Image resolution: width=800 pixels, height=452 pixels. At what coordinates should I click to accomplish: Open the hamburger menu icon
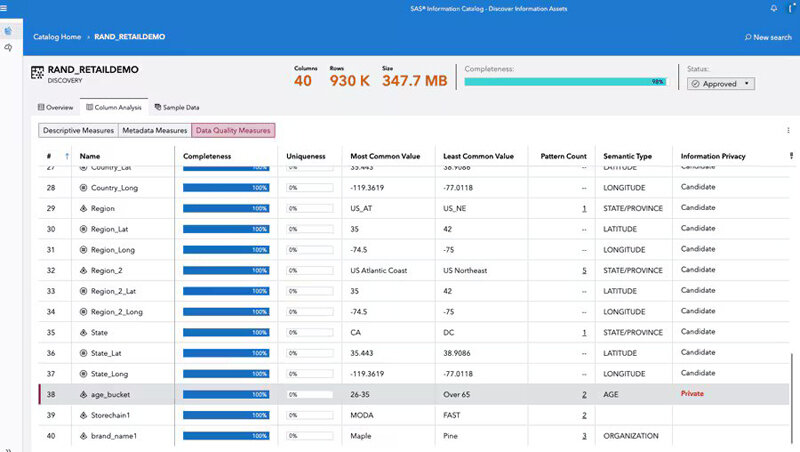(x=4, y=8)
